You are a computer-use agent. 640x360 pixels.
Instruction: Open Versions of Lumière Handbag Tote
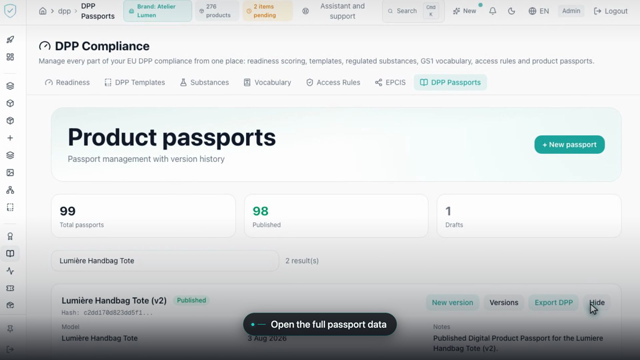(x=504, y=302)
